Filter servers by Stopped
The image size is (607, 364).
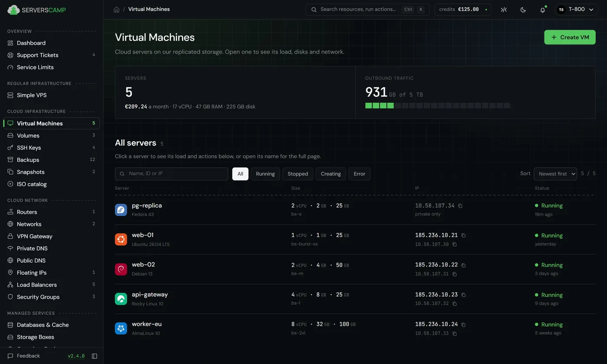(x=298, y=174)
